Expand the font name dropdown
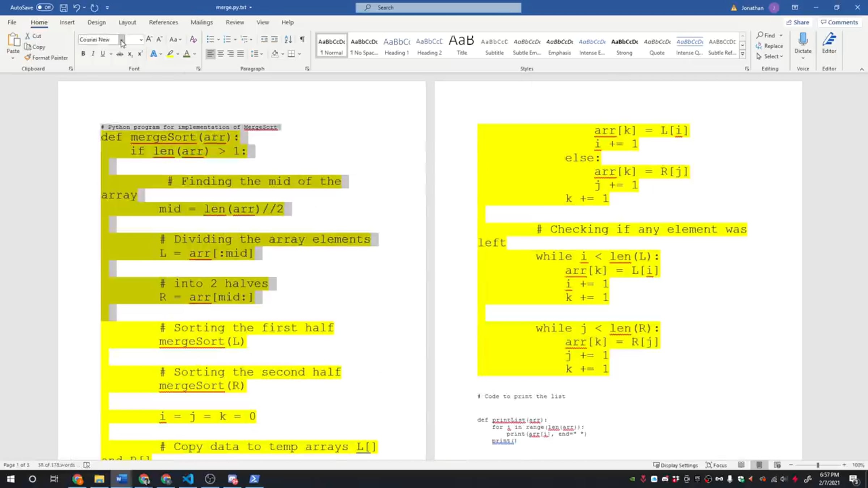The width and height of the screenshot is (868, 488). [x=122, y=39]
